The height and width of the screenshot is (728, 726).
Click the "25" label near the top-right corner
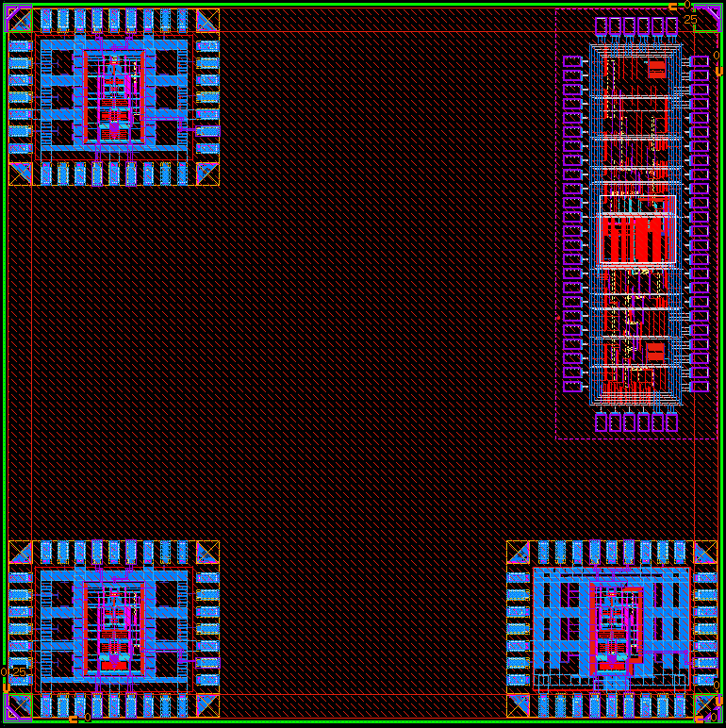(x=690, y=20)
